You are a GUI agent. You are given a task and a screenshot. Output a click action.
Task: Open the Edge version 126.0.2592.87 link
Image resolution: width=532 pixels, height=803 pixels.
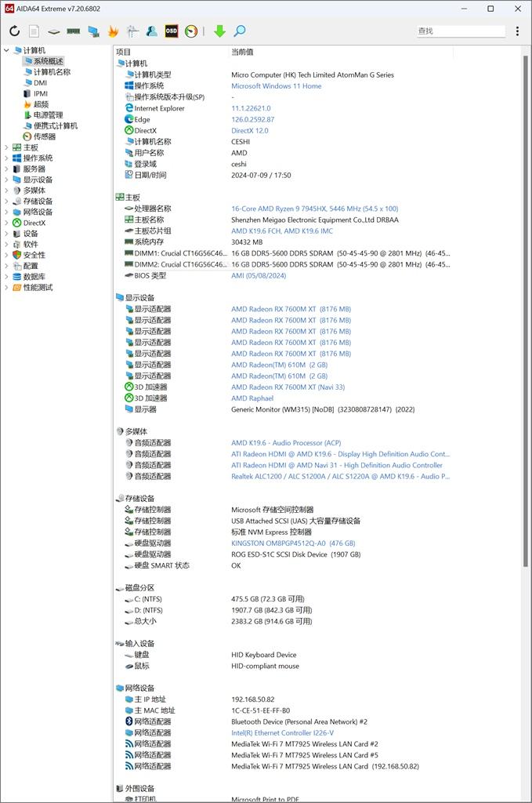tap(253, 119)
